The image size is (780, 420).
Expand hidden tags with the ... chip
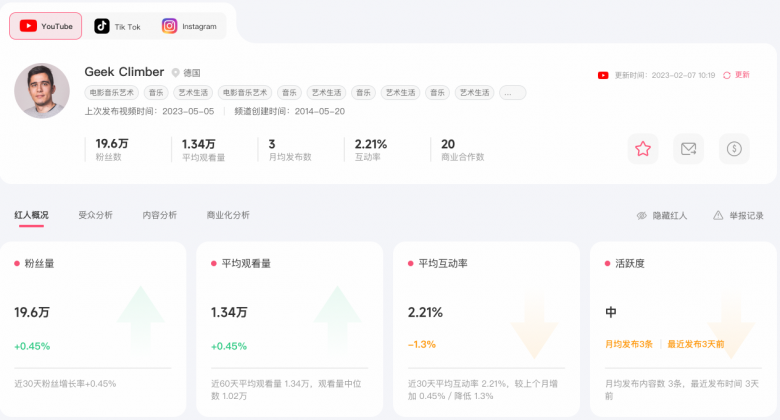[513, 93]
